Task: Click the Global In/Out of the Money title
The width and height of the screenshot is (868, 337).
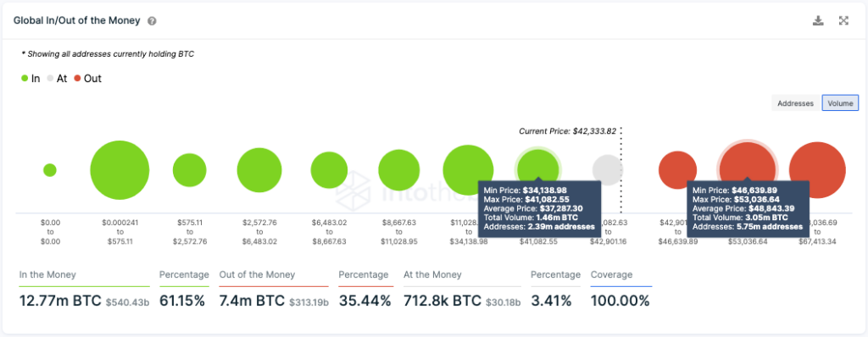Action: 77,21
